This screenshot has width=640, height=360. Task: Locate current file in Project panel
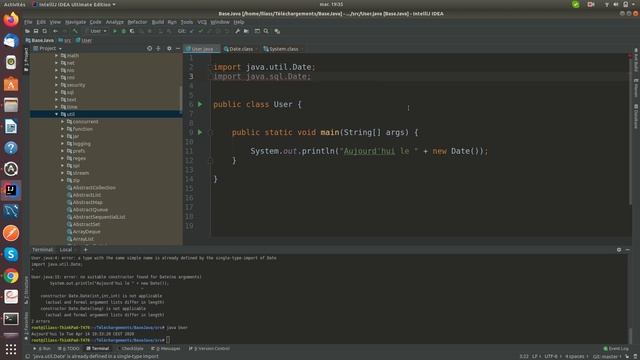tap(149, 49)
